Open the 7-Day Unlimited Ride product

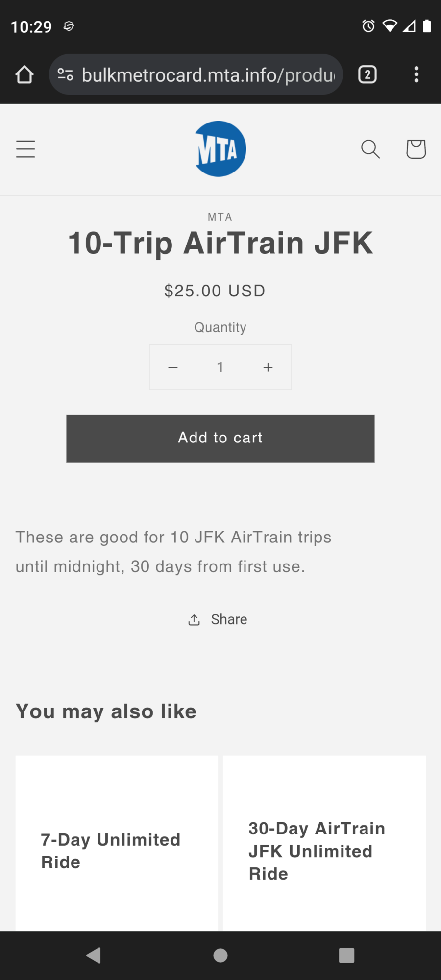pyautogui.click(x=111, y=851)
